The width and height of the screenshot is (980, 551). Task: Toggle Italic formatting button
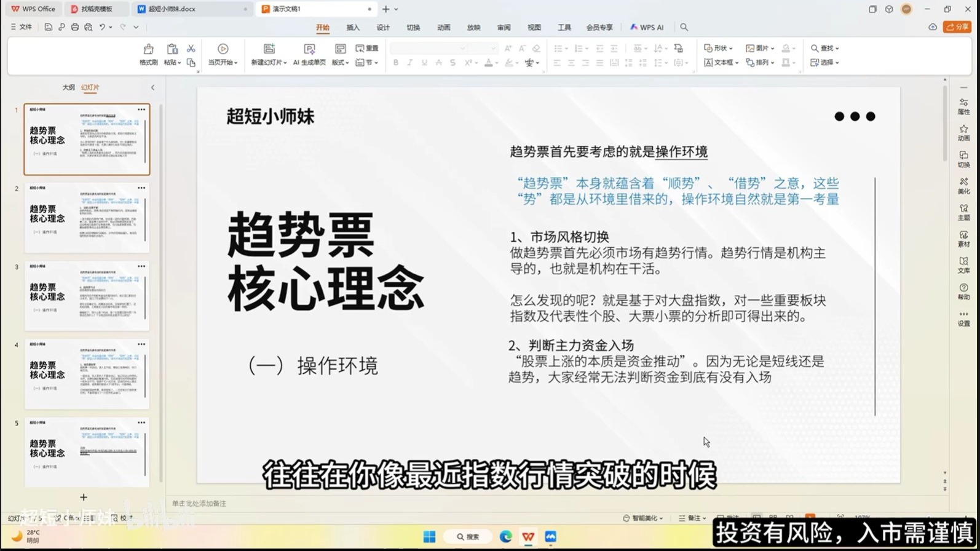pyautogui.click(x=410, y=63)
